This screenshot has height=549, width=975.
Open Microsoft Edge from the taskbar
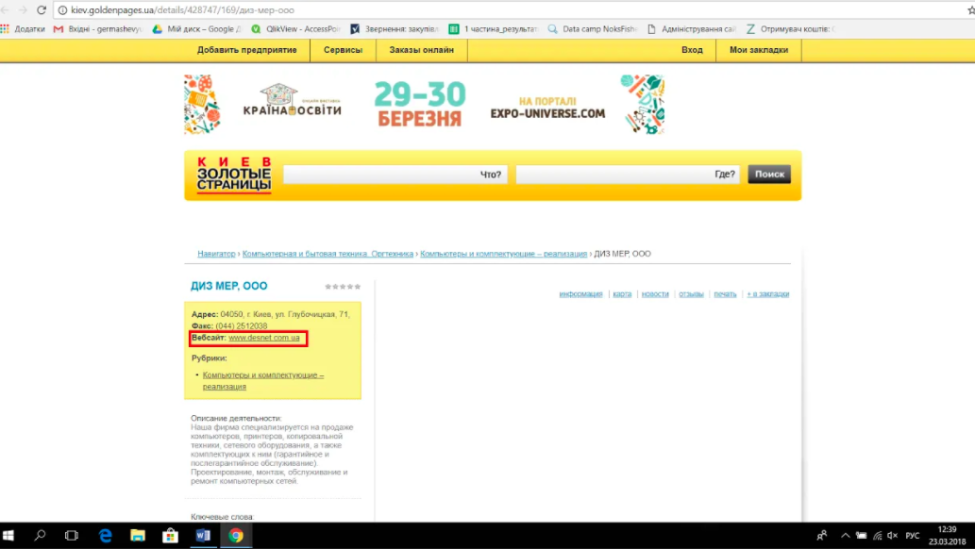point(105,536)
